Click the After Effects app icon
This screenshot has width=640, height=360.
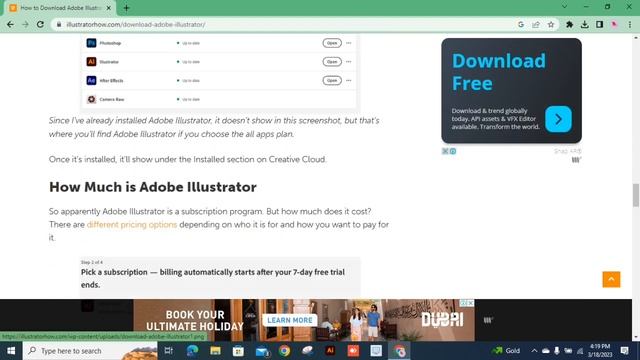(91, 80)
